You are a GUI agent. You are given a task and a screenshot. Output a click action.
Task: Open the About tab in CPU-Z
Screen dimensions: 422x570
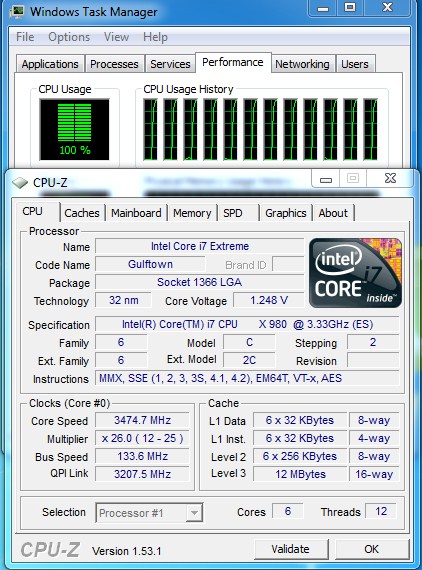click(x=333, y=213)
